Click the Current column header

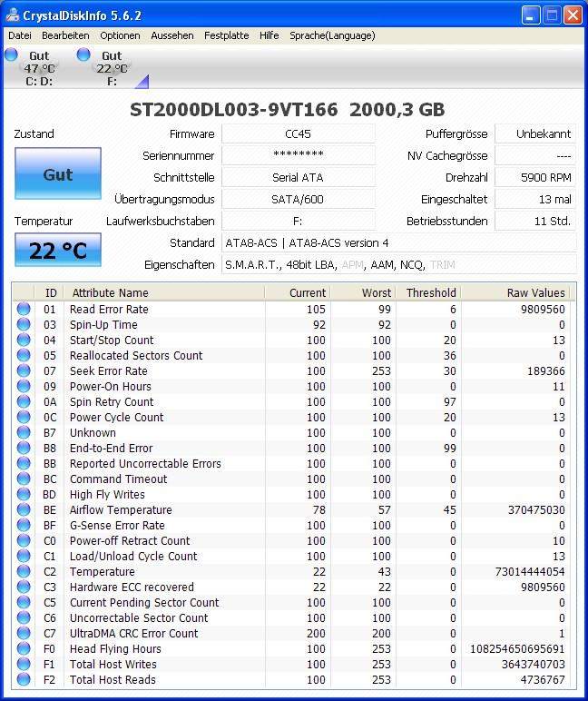click(298, 292)
